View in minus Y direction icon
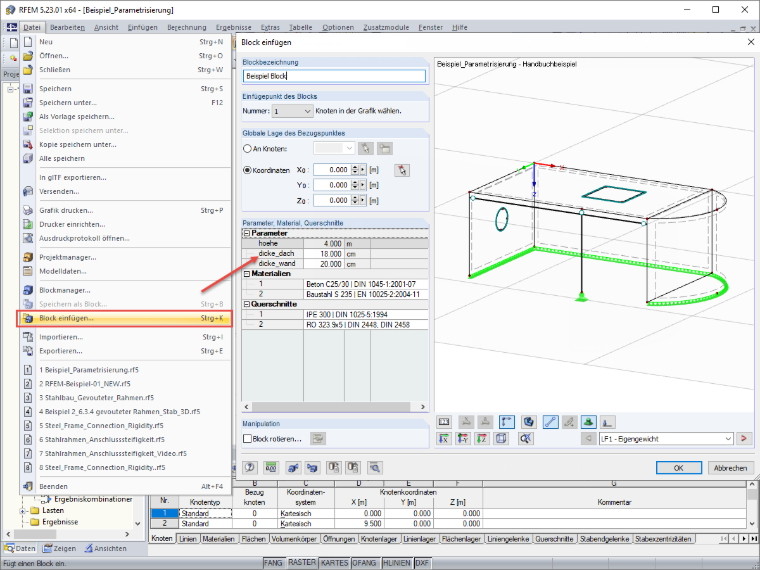 point(463,439)
